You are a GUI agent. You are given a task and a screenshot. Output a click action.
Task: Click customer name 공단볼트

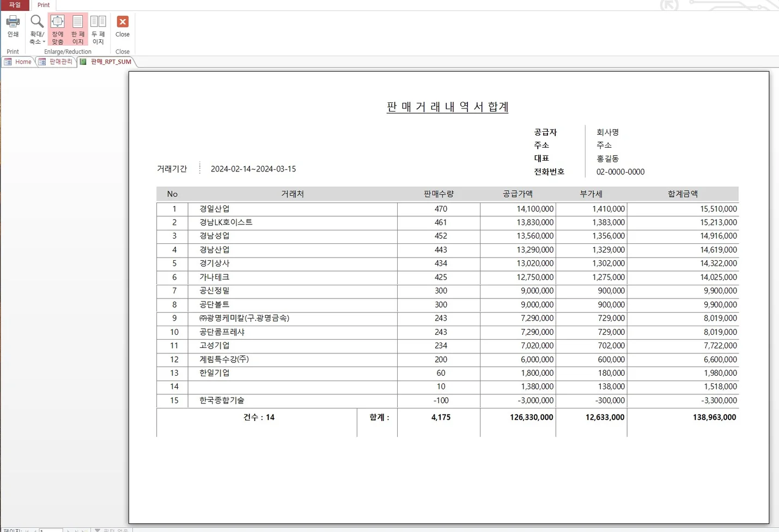click(215, 304)
